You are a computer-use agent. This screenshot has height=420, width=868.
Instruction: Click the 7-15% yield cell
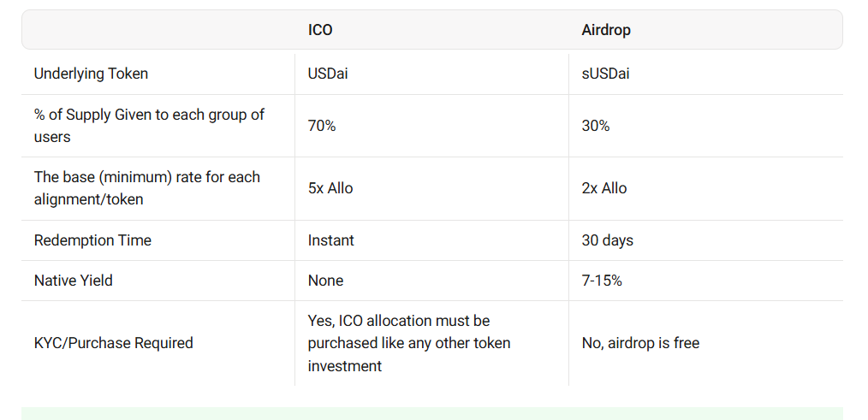tap(602, 281)
